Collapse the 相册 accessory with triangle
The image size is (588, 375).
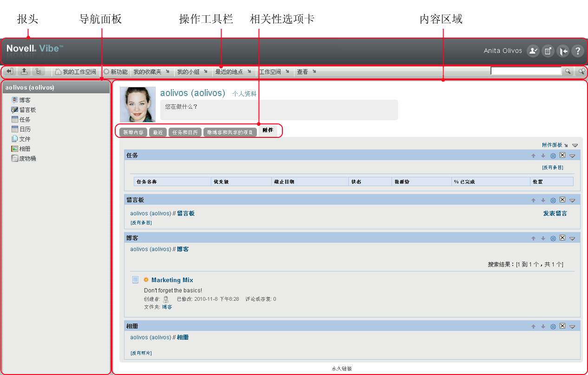572,327
